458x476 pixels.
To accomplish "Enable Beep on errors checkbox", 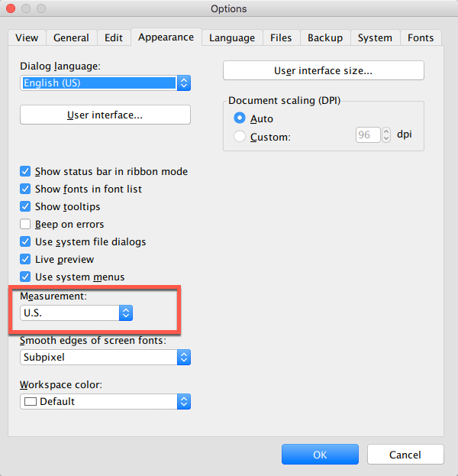I will [x=26, y=225].
